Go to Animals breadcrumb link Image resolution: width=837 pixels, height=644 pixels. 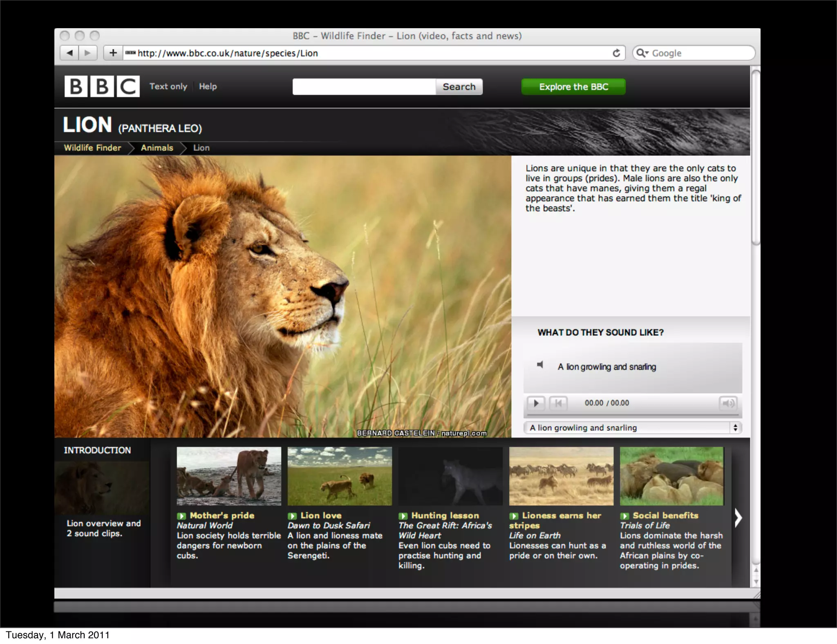[x=157, y=148]
